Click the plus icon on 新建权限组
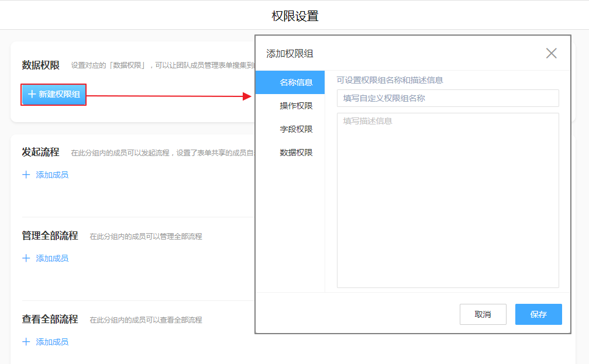The image size is (589, 364). (x=32, y=94)
